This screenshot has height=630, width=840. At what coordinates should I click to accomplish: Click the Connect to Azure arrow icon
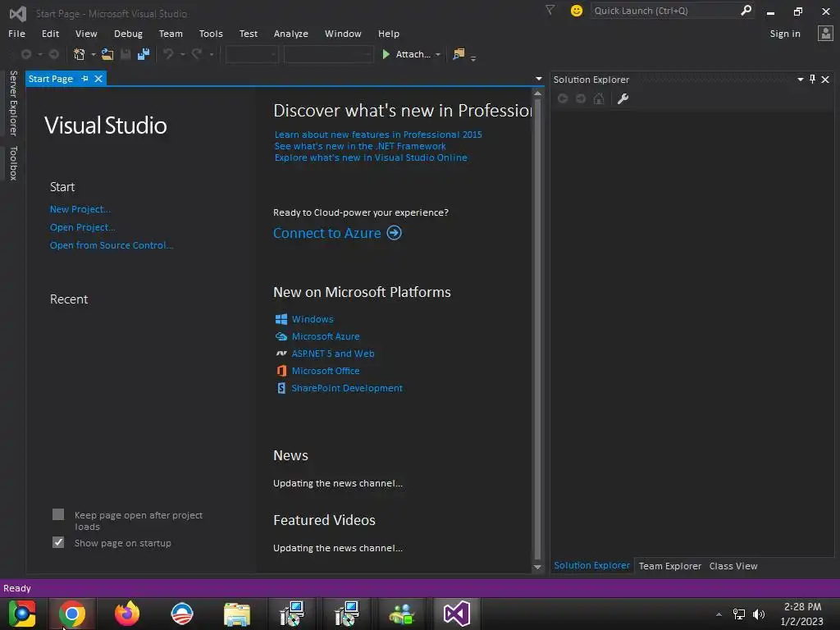pos(395,233)
